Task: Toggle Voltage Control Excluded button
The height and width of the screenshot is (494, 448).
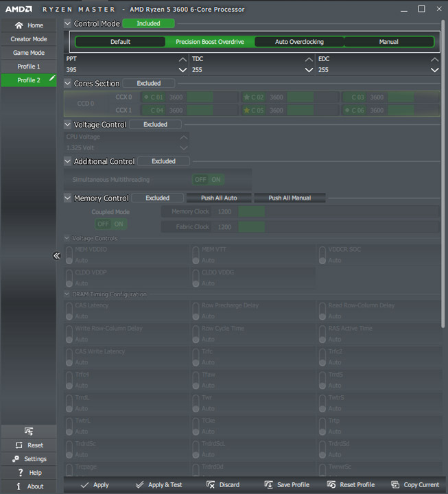Action: [155, 124]
